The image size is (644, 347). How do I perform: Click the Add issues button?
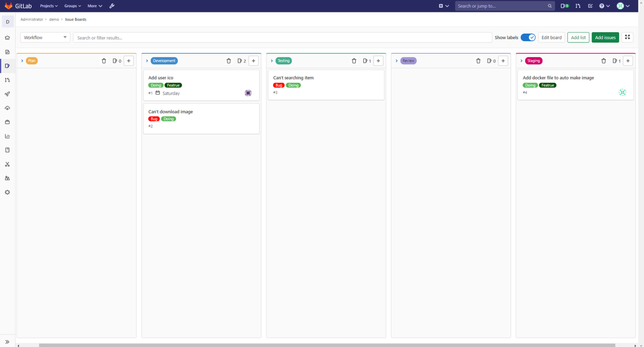605,38
